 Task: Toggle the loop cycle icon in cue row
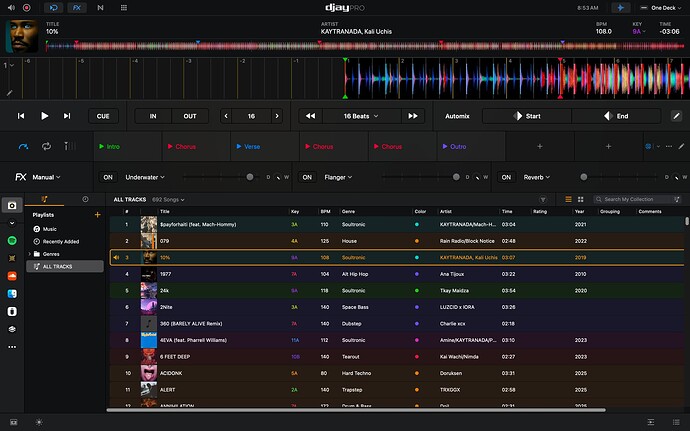point(46,146)
